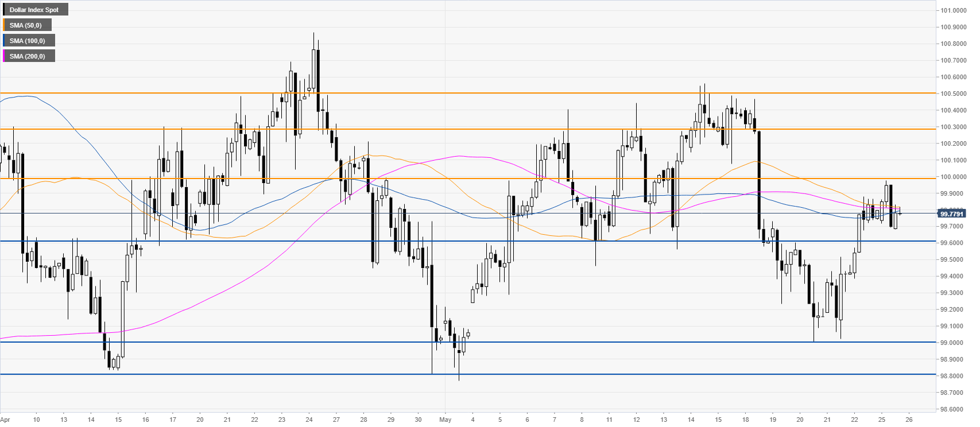Click the 99.6000 price axis label
This screenshot has height=427, width=980.
(x=952, y=243)
